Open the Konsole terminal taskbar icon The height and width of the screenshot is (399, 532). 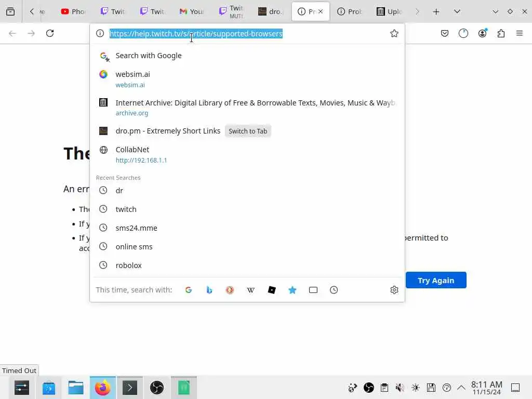(x=129, y=388)
